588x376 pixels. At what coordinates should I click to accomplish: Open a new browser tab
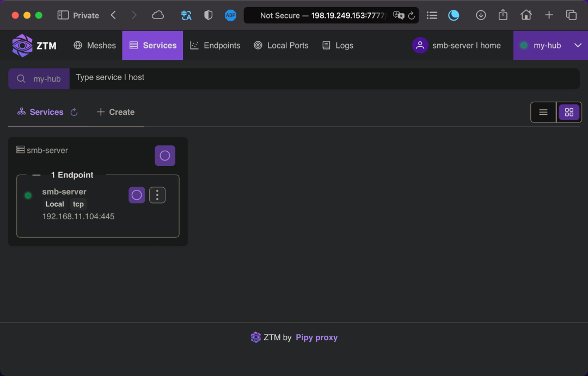[549, 15]
